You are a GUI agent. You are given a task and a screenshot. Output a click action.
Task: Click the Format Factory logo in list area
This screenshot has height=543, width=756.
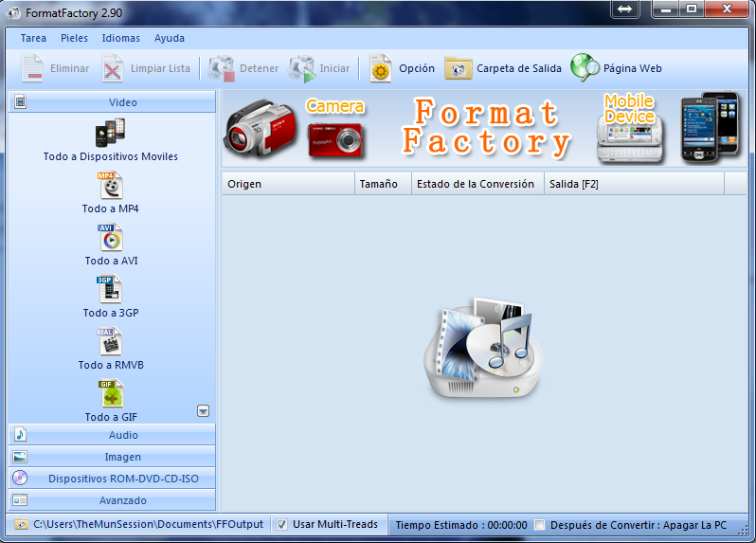point(483,348)
